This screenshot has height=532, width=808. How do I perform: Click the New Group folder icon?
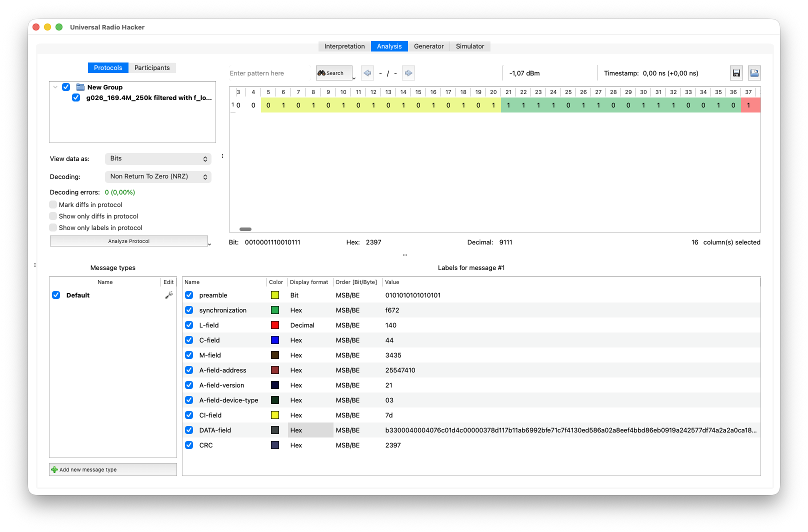coord(80,87)
